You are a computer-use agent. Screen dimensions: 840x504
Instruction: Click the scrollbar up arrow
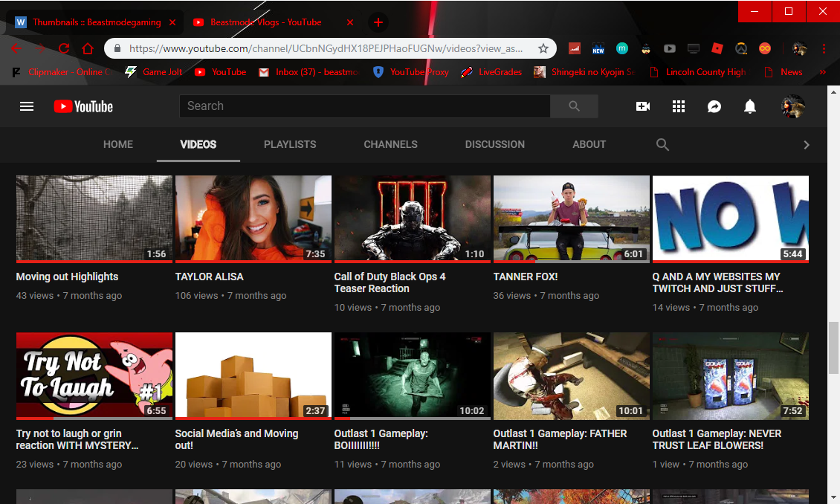833,91
